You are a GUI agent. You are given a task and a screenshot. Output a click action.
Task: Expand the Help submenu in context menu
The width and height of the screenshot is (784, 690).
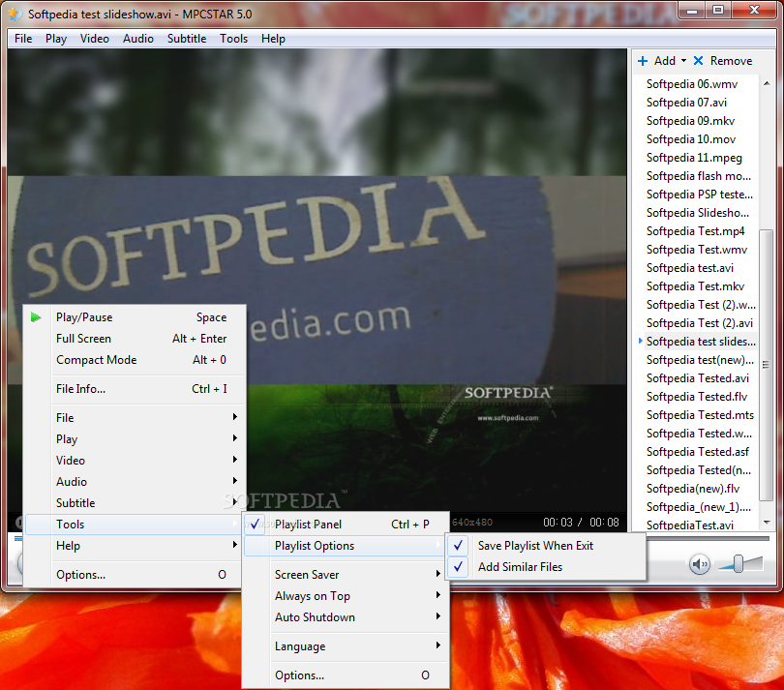136,546
